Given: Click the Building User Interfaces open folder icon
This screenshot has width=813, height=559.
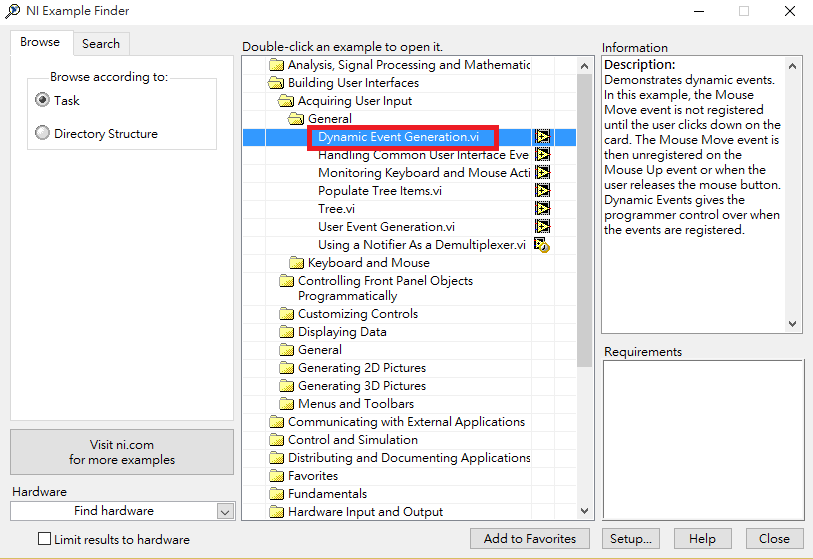Looking at the screenshot, I should click(276, 83).
